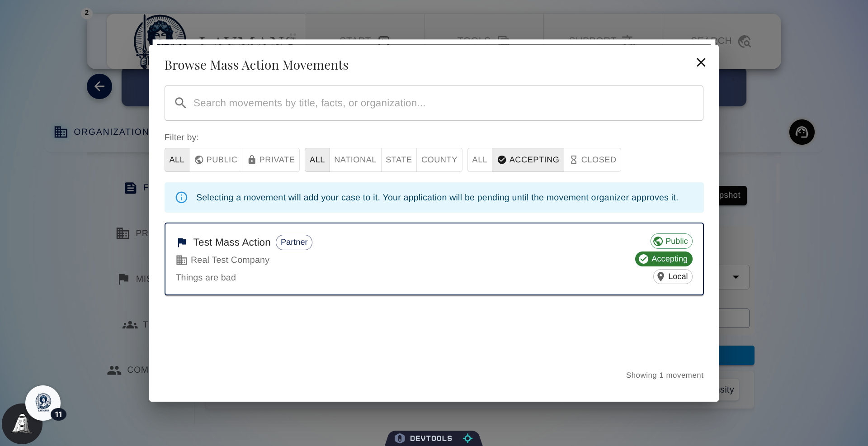The image size is (868, 446).
Task: Open the DEVTOOLS bar at the bottom
Action: (x=434, y=438)
